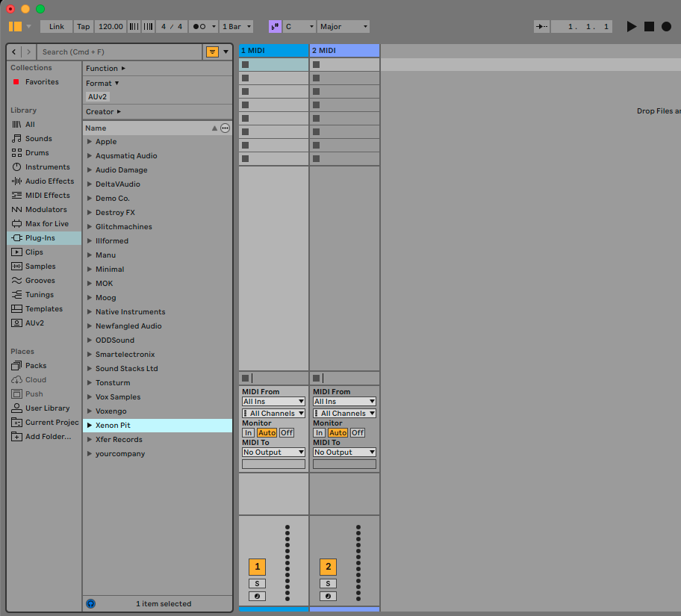Open the AUv2 library label

pos(34,323)
